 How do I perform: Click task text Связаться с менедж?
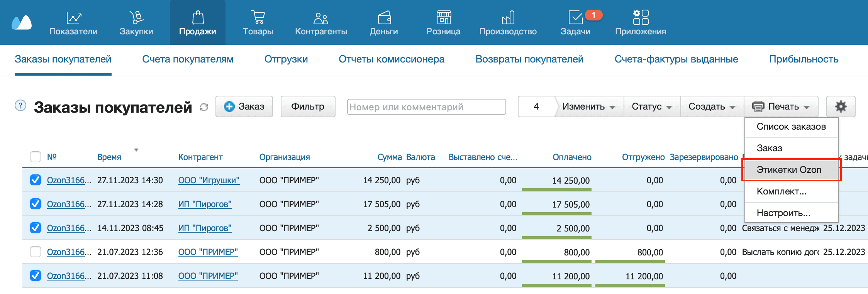pos(780,228)
